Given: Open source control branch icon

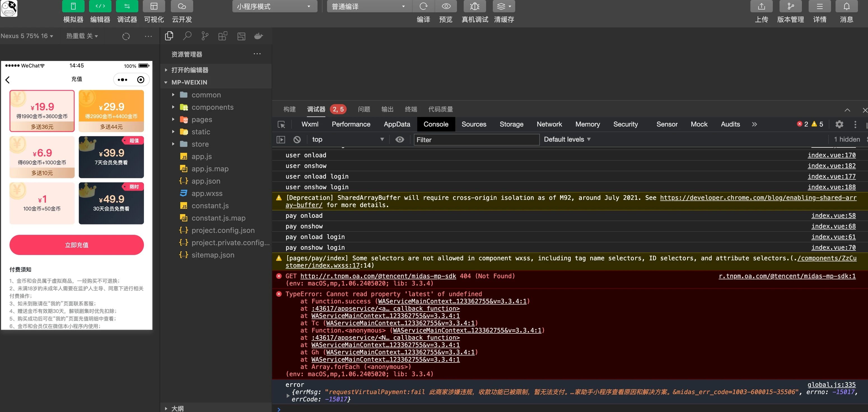Looking at the screenshot, I should tap(205, 36).
